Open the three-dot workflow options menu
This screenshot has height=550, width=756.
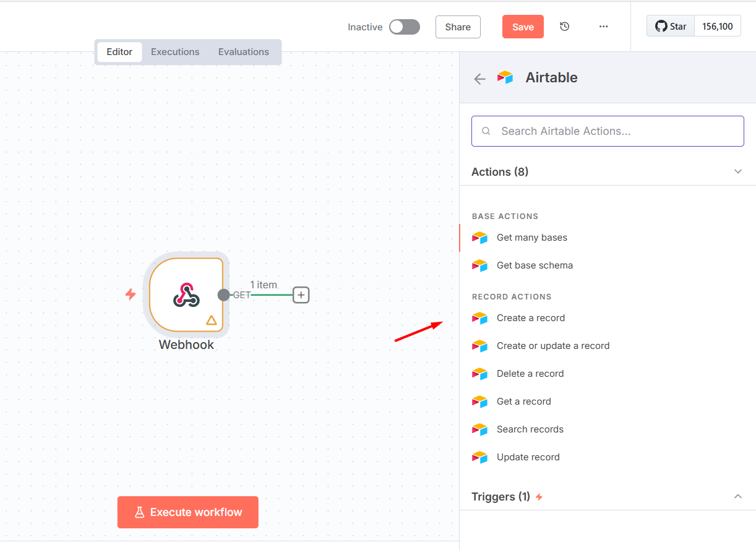tap(603, 27)
